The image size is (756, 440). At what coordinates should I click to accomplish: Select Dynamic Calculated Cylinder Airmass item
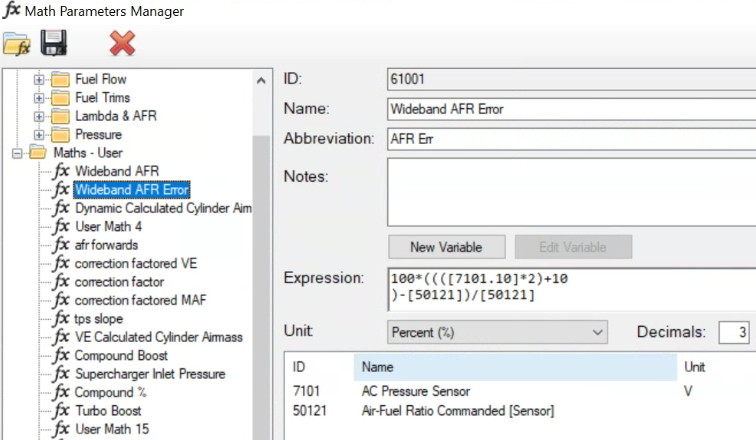click(x=163, y=208)
